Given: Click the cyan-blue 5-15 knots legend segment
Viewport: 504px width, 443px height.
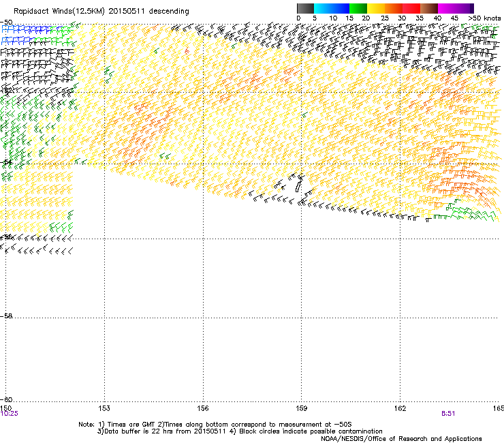Looking at the screenshot, I should point(332,8).
